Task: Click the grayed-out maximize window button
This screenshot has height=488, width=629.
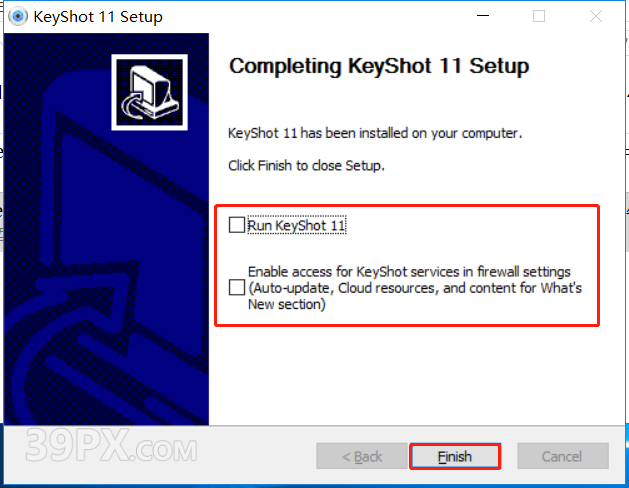Action: [x=539, y=16]
